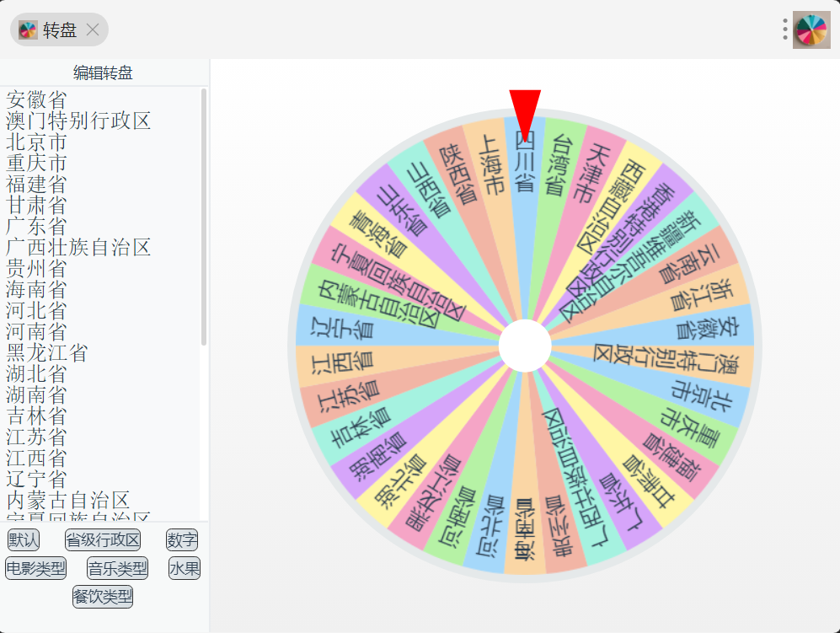
Task: Load the 默认 preset list
Action: coord(24,539)
